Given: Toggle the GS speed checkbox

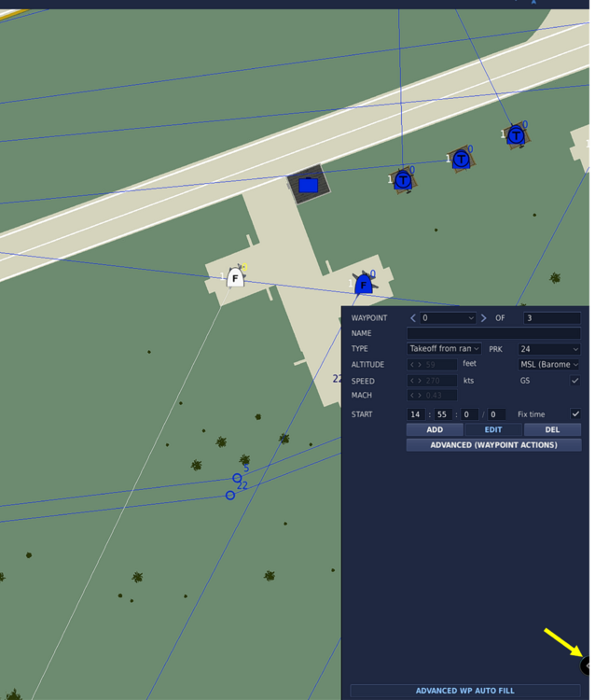Looking at the screenshot, I should (574, 381).
